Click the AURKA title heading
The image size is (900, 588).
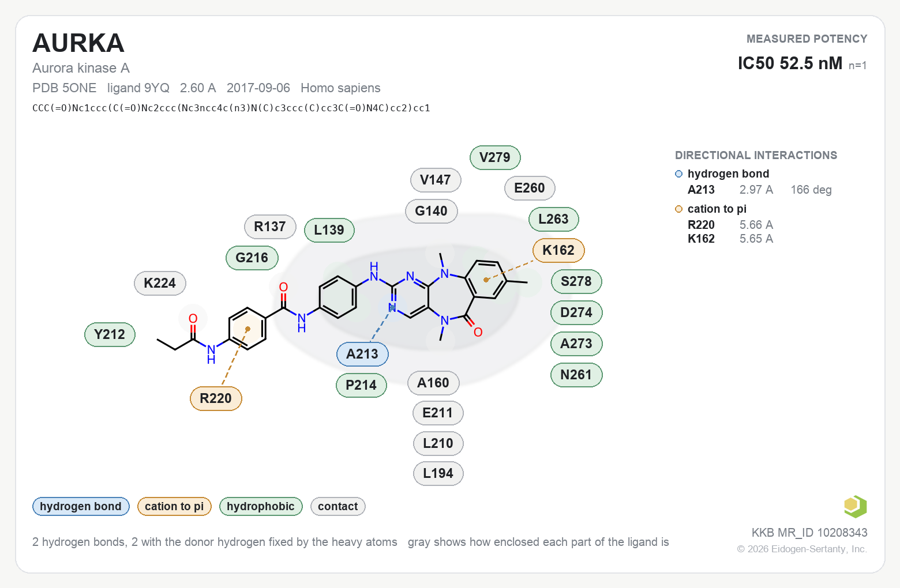tap(78, 43)
